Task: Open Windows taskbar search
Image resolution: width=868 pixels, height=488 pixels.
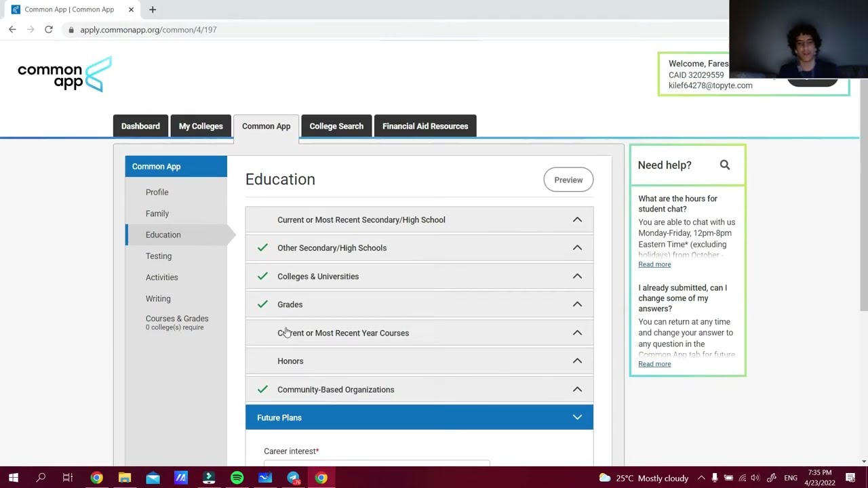Action: [x=41, y=478]
